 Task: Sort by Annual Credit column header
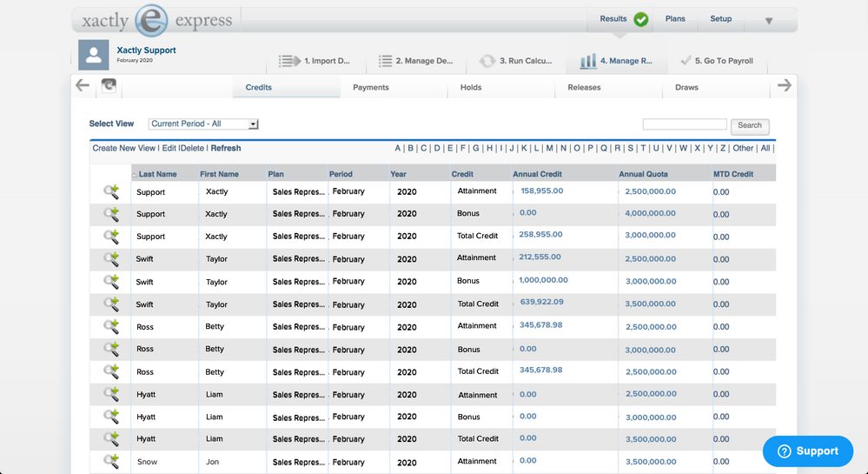pos(537,174)
